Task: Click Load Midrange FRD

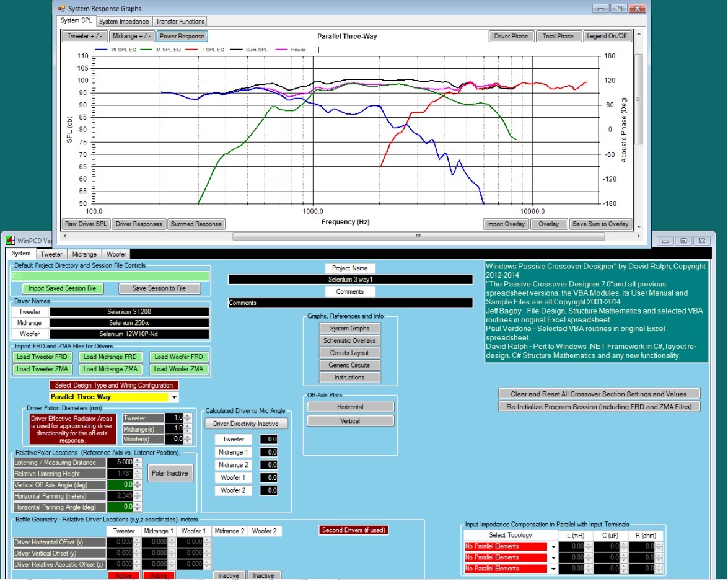Action: pos(110,357)
